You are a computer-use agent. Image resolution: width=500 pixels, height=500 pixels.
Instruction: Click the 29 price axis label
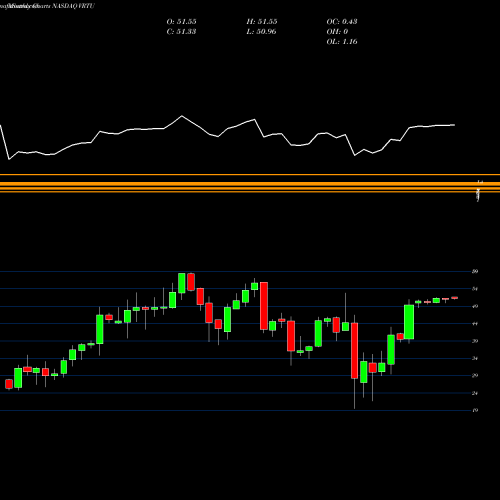475,376
